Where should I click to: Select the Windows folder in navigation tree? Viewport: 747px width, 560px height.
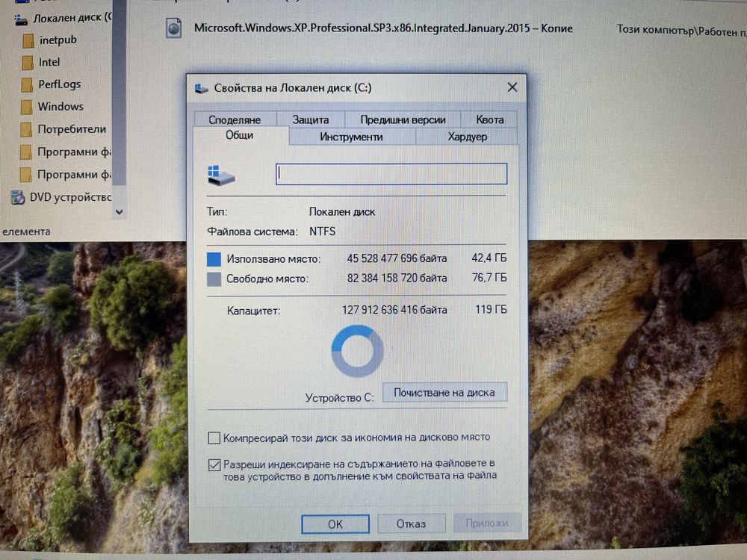pos(61,107)
